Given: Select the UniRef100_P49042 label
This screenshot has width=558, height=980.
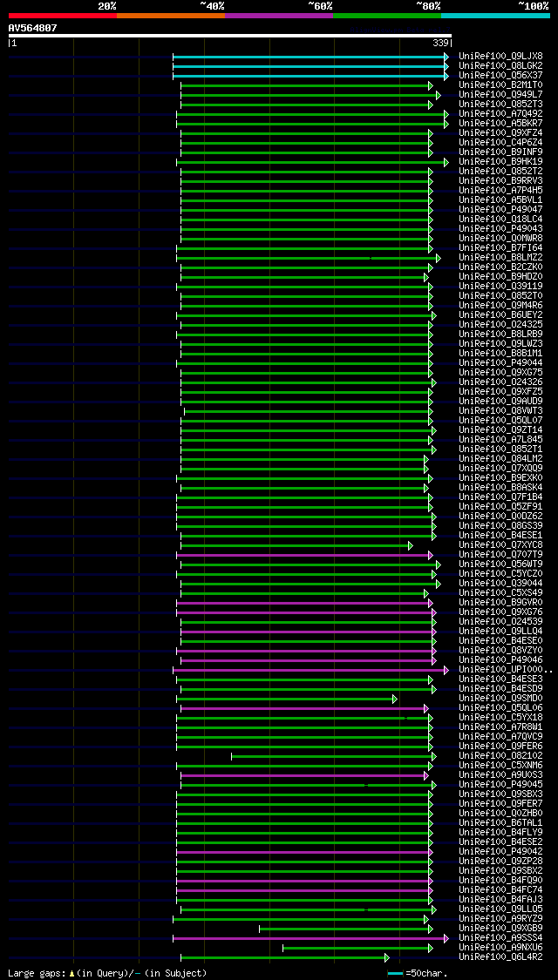Looking at the screenshot, I should coord(500,851).
